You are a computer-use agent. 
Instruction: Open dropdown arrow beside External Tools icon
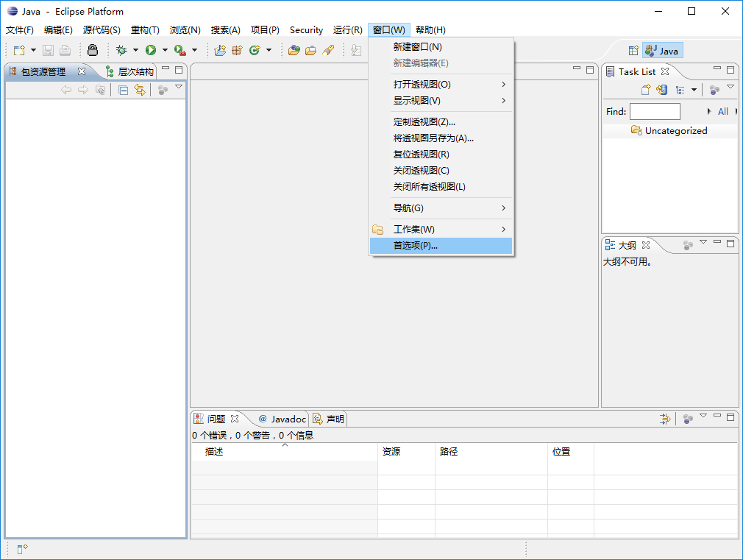(x=194, y=50)
